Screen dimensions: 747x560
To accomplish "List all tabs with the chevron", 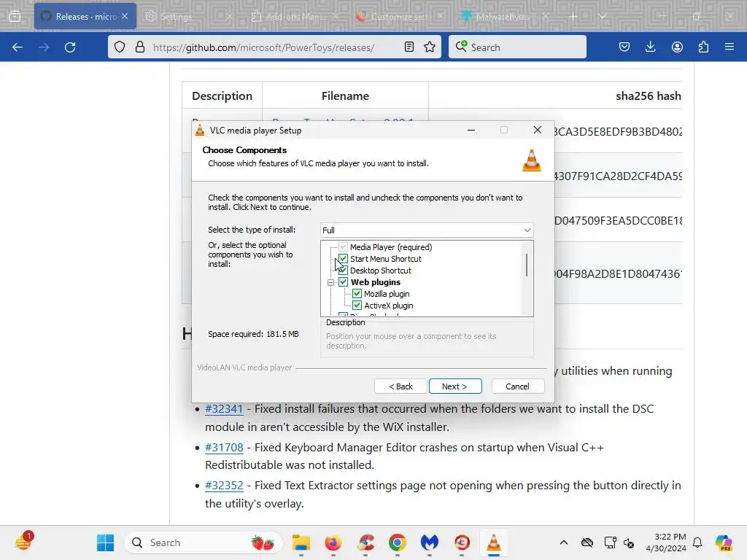I will point(602,16).
